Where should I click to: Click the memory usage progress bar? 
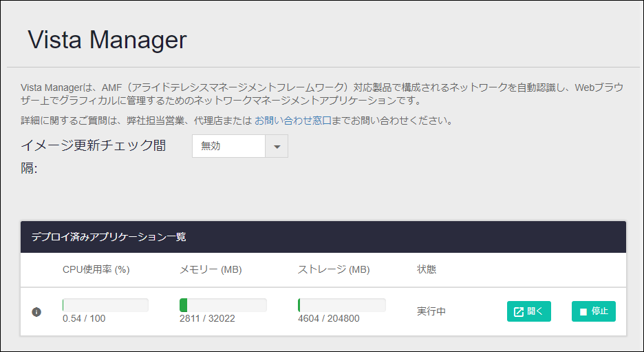pos(223,305)
